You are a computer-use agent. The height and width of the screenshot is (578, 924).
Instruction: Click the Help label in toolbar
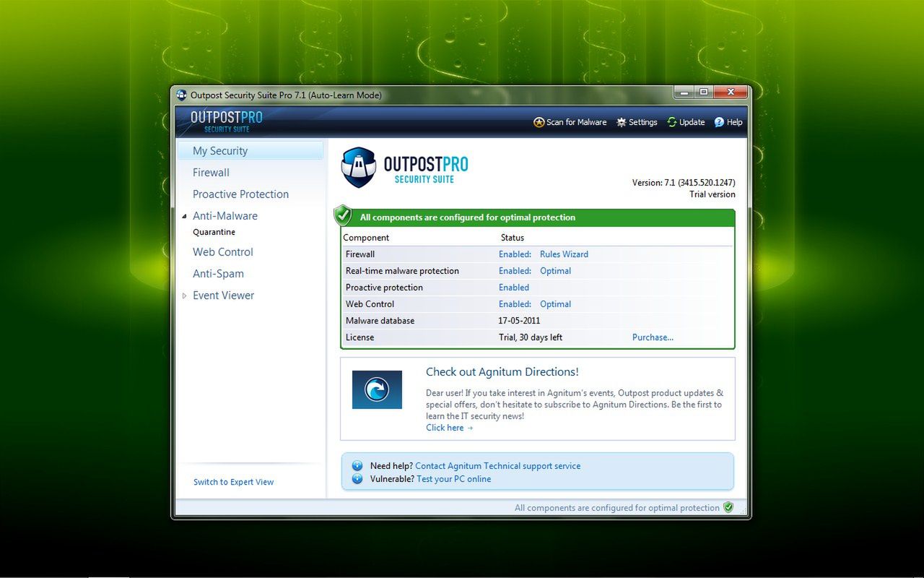(734, 122)
